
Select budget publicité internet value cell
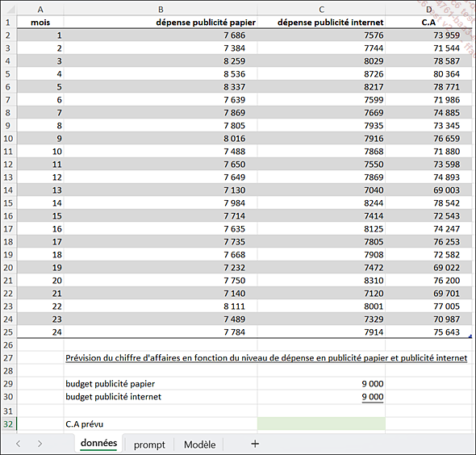point(321,397)
